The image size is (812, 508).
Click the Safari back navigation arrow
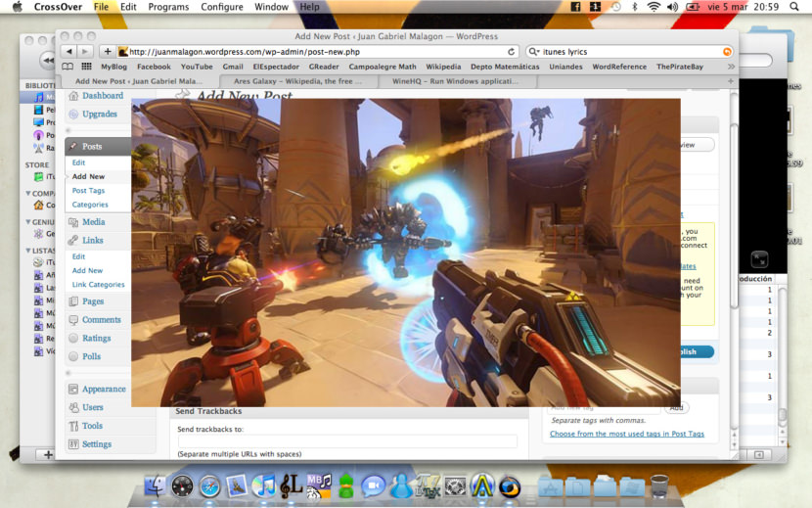coord(68,51)
